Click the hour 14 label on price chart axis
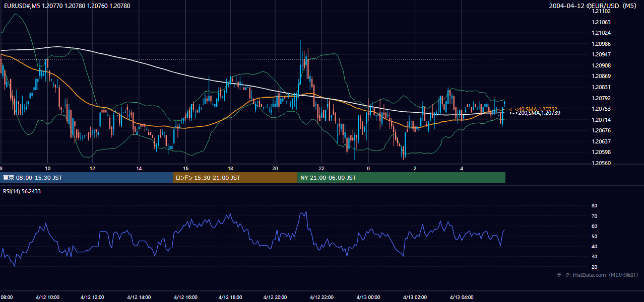 (x=139, y=168)
